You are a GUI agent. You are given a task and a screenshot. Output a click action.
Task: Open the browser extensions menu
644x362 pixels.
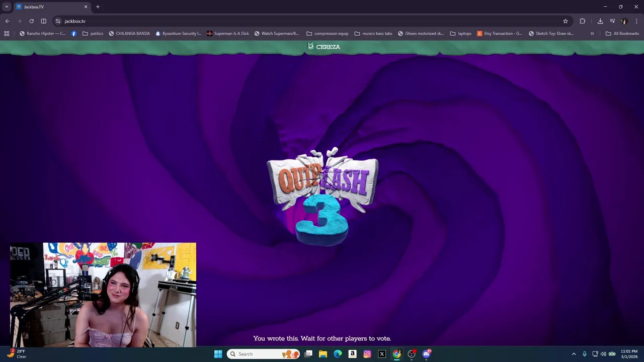point(583,21)
